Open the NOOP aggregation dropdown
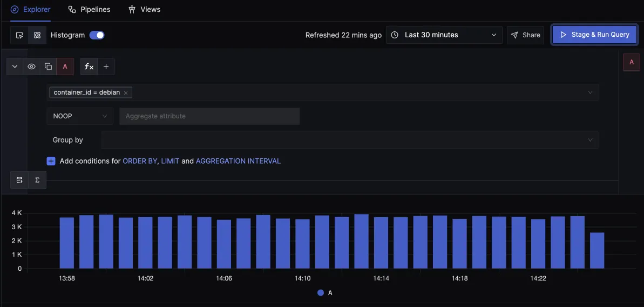The image size is (644, 307). [80, 116]
